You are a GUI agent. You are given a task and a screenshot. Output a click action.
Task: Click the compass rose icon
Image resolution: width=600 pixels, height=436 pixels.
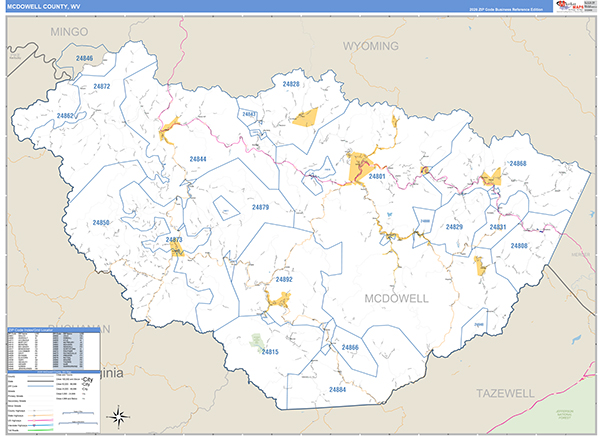(118, 416)
